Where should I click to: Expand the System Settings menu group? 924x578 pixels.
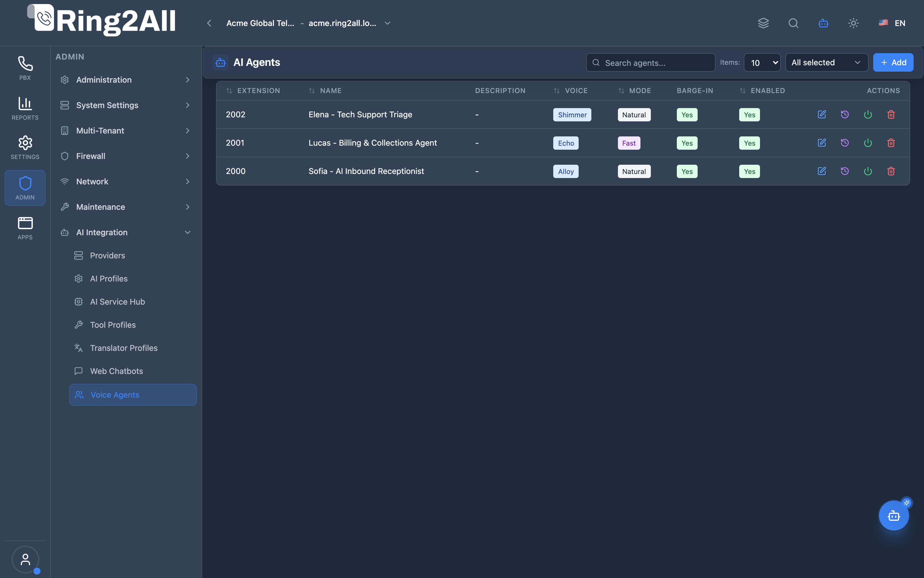coord(125,105)
